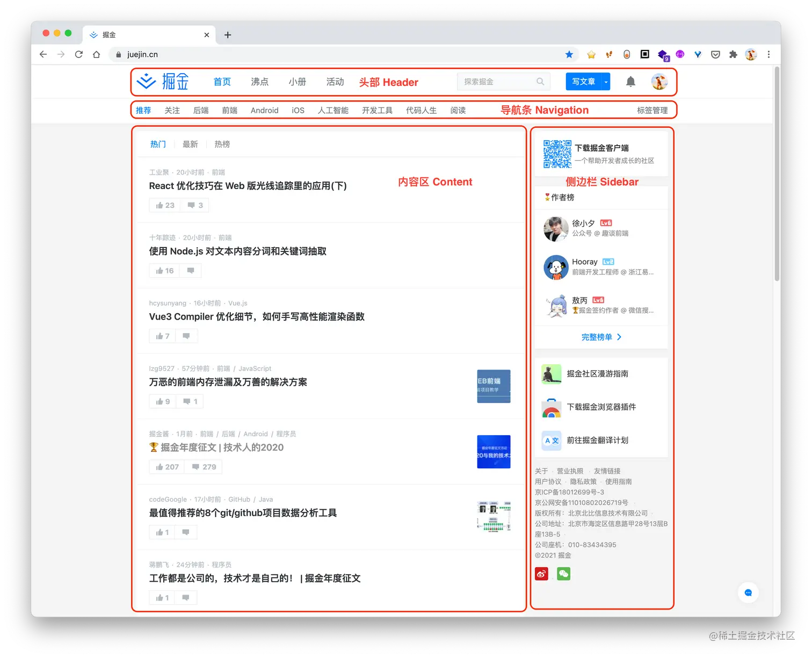Select 人工智能 in the navigation bar
The width and height of the screenshot is (812, 658).
[333, 110]
